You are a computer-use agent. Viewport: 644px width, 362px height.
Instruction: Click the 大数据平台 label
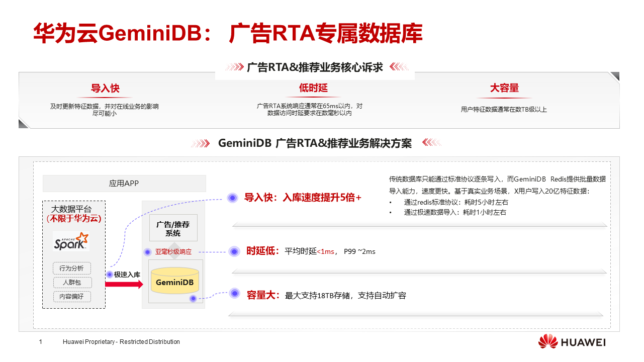(71, 209)
